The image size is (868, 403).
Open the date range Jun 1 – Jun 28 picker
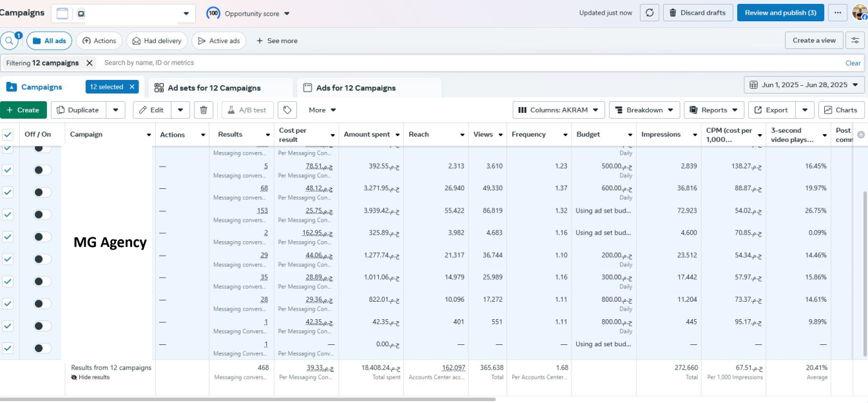[x=804, y=85]
